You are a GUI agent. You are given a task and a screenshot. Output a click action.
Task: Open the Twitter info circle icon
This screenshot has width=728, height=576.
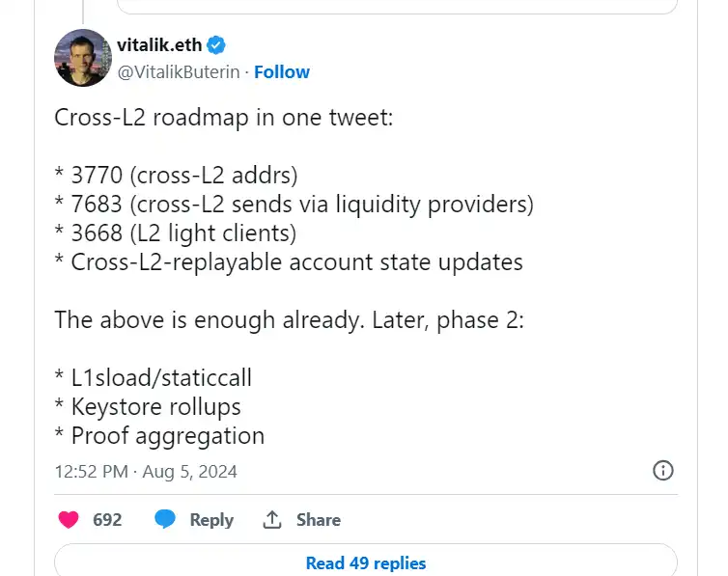click(663, 471)
